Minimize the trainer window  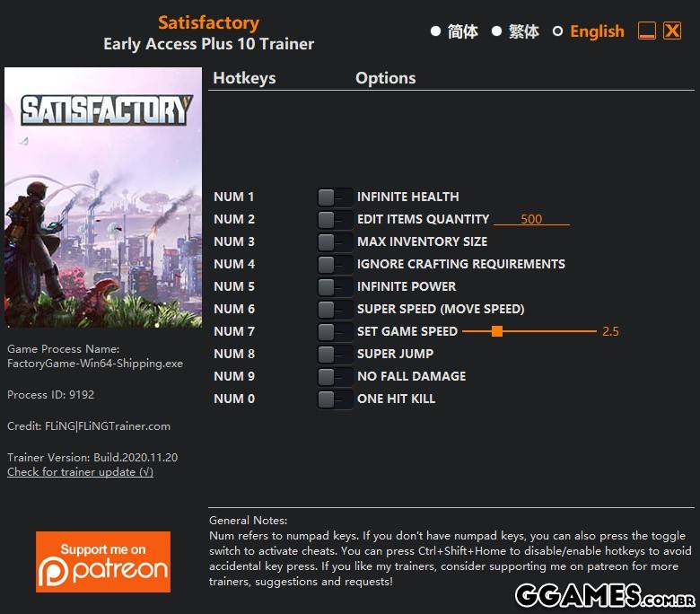point(647,31)
